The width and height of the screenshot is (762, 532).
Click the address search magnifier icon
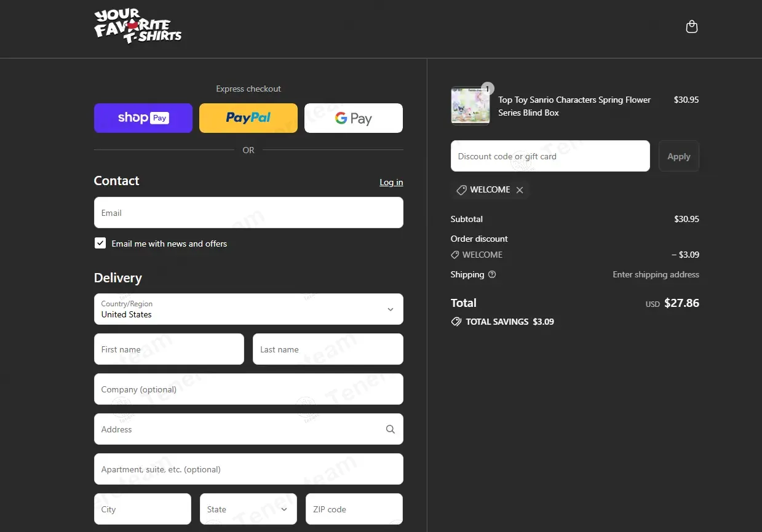tap(391, 429)
